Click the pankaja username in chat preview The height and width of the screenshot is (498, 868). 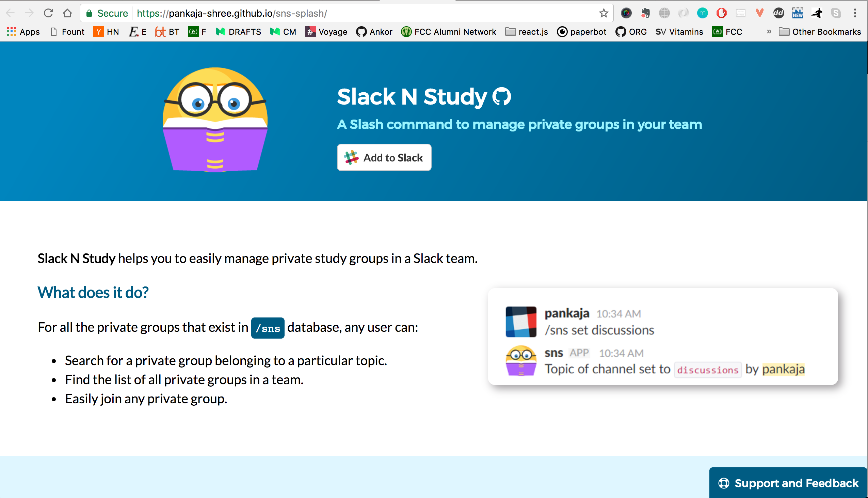pos(567,313)
